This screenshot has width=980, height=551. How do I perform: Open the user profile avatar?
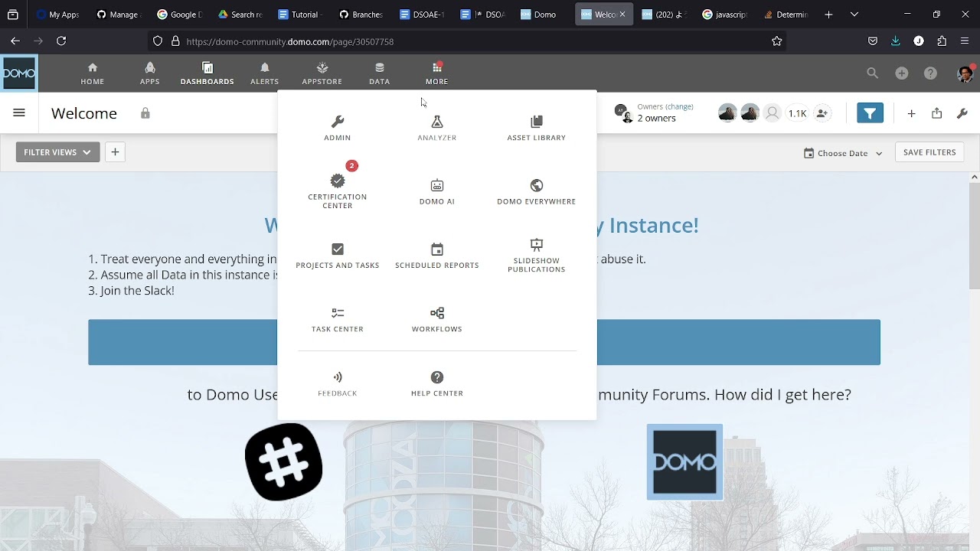click(x=965, y=73)
